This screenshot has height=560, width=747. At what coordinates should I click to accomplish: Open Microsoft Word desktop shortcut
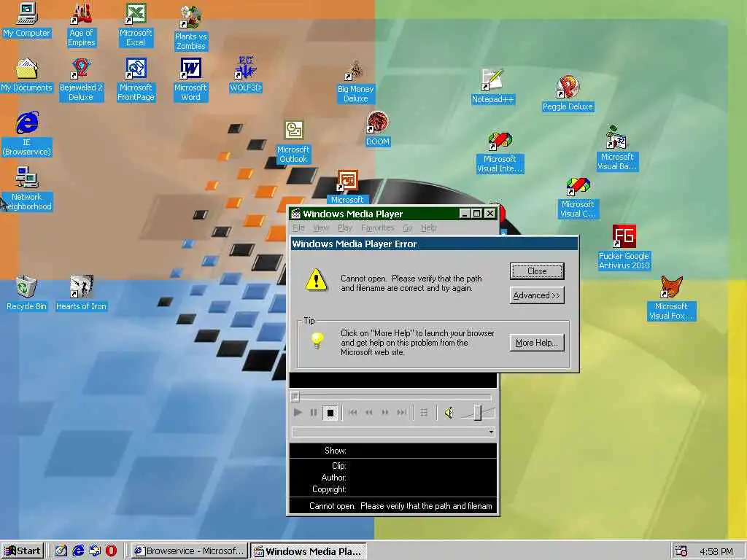[190, 79]
